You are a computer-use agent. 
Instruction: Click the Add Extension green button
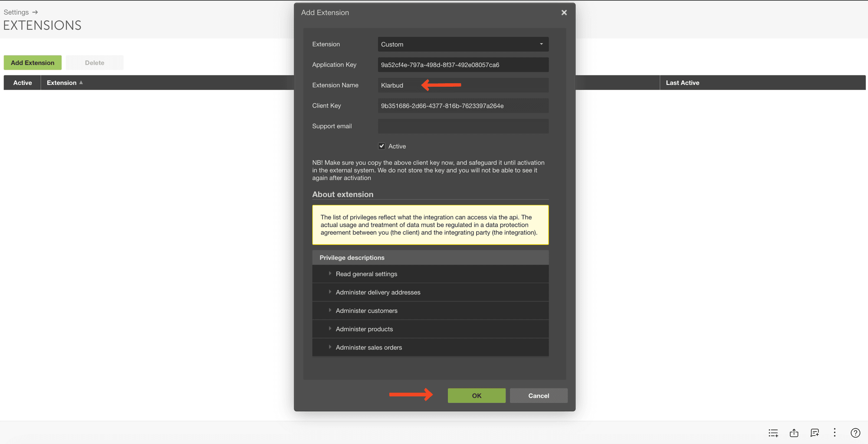(33, 62)
